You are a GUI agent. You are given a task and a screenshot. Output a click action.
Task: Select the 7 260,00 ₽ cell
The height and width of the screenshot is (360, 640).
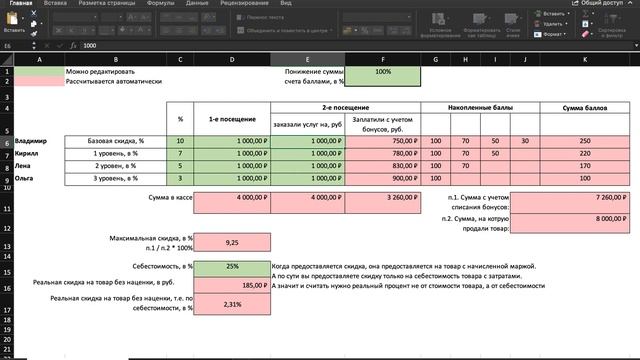tap(570, 202)
